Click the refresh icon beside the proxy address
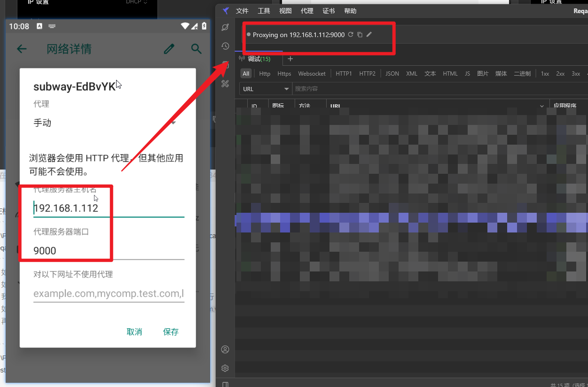This screenshot has width=588, height=387. click(351, 35)
